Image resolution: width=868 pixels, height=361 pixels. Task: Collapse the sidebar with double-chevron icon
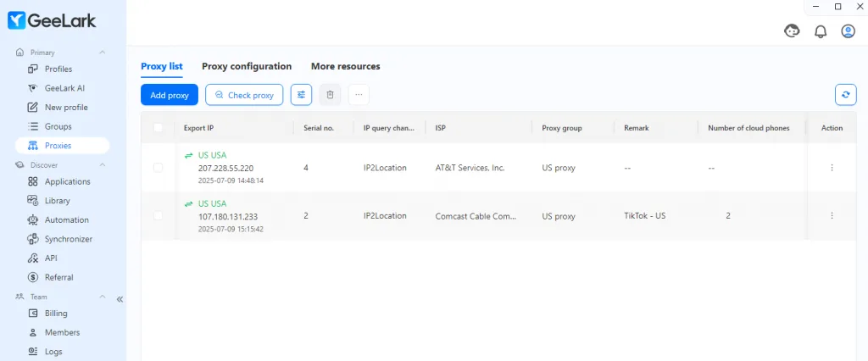(120, 299)
